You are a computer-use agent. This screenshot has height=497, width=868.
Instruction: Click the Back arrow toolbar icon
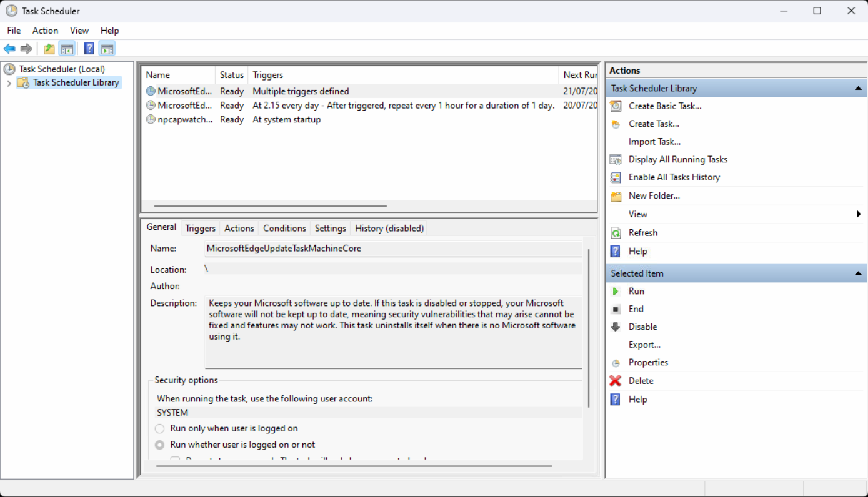point(9,49)
